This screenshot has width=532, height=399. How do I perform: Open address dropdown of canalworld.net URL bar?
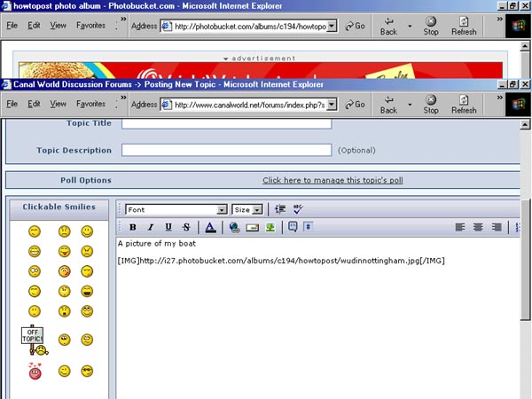(332, 105)
